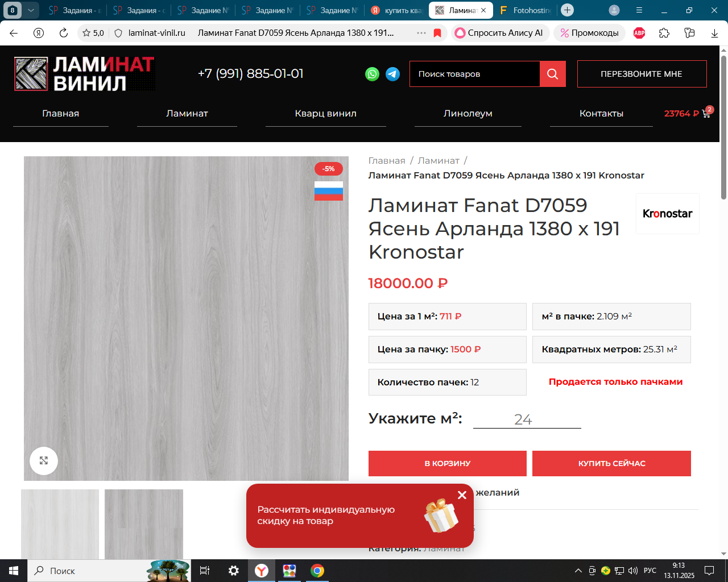Click the ПЕРЕЗВОНИТЕ МНЕ button
Screen dimensions: 728x582
pos(642,74)
